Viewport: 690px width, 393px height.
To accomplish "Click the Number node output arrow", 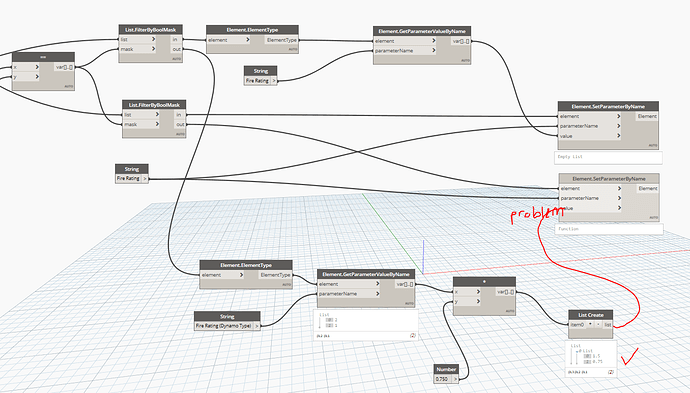I will pos(455,378).
